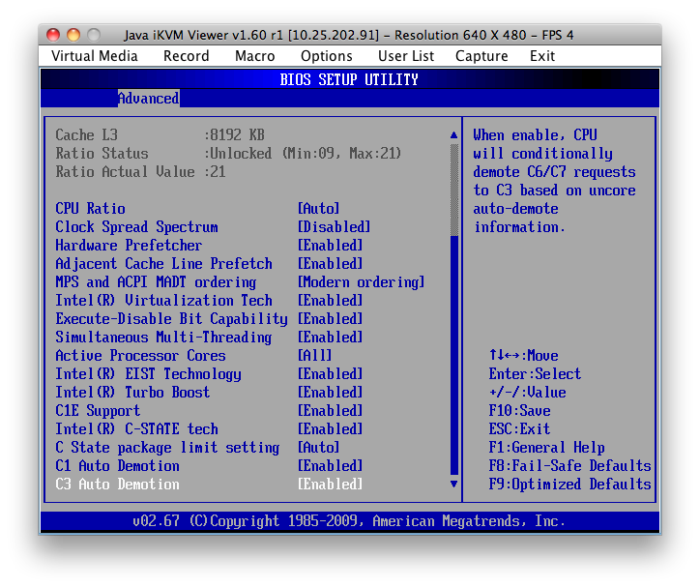Toggle Hardware Prefetcher Enabled value
This screenshot has width=700, height=588.
click(330, 246)
